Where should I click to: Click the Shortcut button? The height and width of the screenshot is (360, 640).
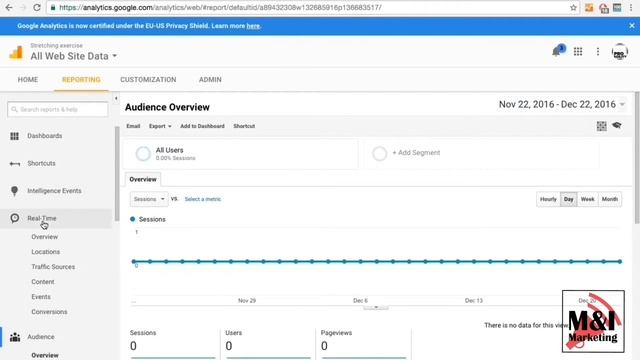click(x=244, y=126)
